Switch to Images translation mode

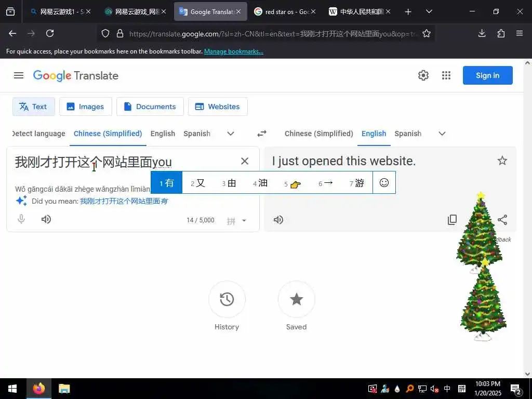pos(86,107)
